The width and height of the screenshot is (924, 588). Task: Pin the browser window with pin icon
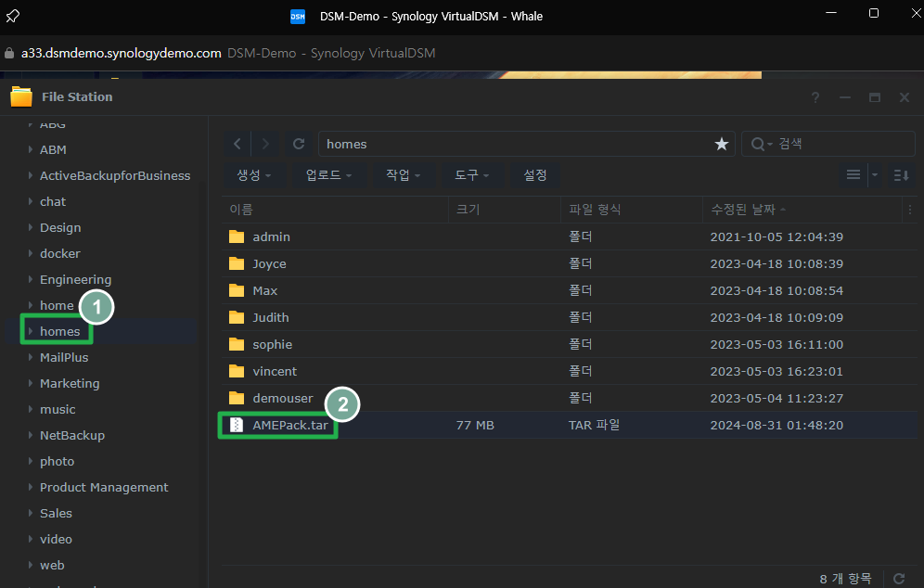(x=13, y=16)
